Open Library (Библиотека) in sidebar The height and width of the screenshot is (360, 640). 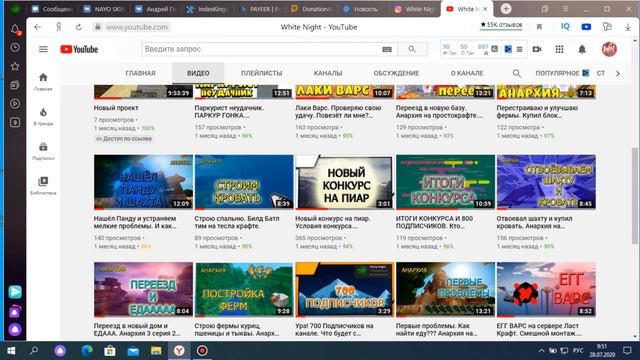click(x=43, y=186)
